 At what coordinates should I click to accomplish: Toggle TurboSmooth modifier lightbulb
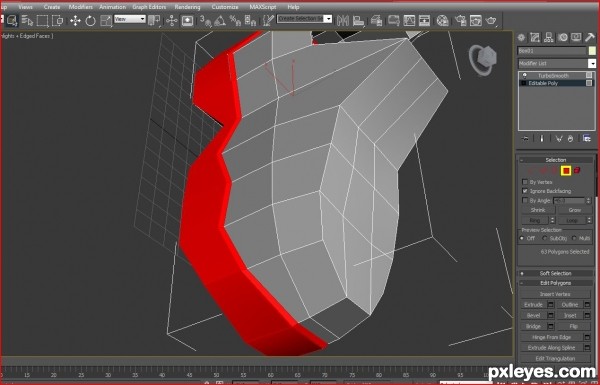click(x=524, y=76)
